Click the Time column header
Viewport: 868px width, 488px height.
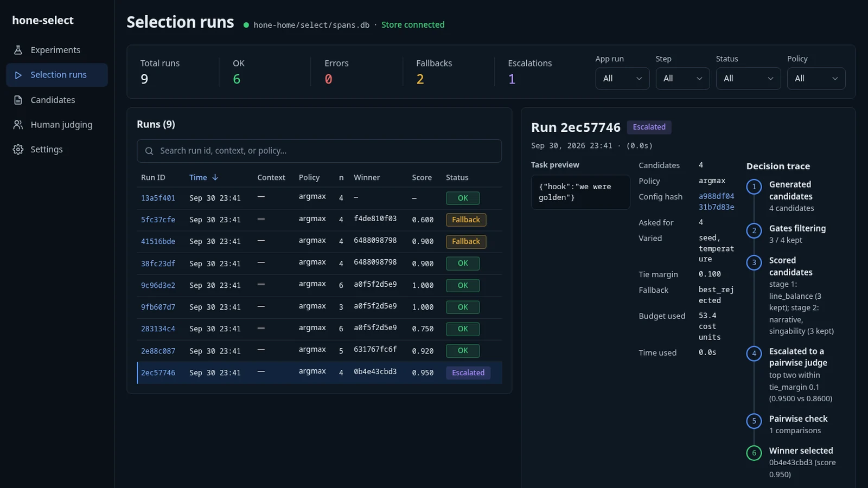(x=203, y=177)
